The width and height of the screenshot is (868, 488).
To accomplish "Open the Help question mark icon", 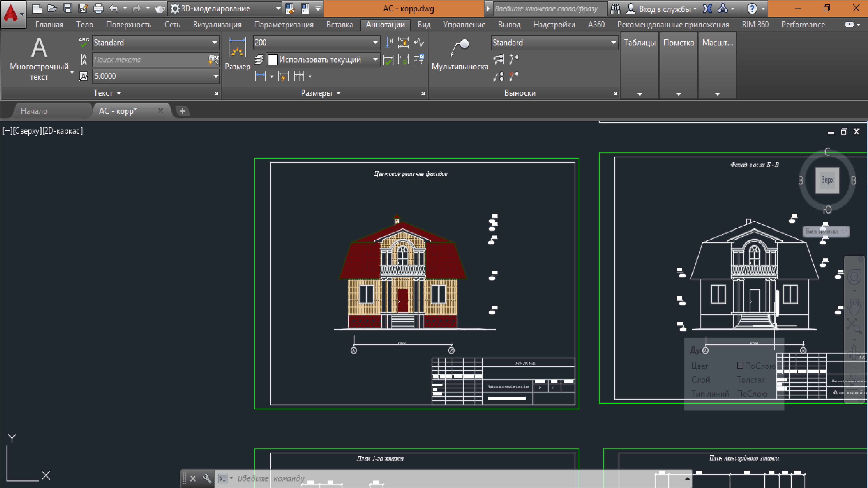I will tap(752, 9).
